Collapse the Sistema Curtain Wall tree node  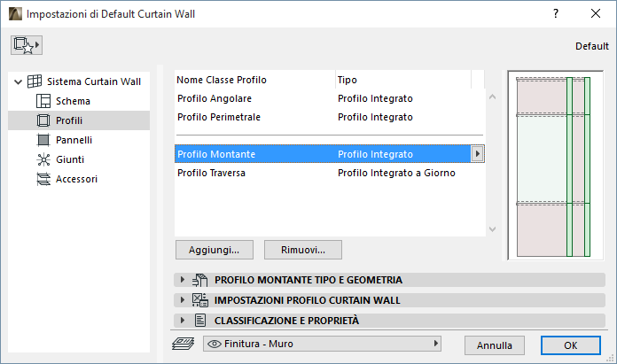pyautogui.click(x=18, y=81)
